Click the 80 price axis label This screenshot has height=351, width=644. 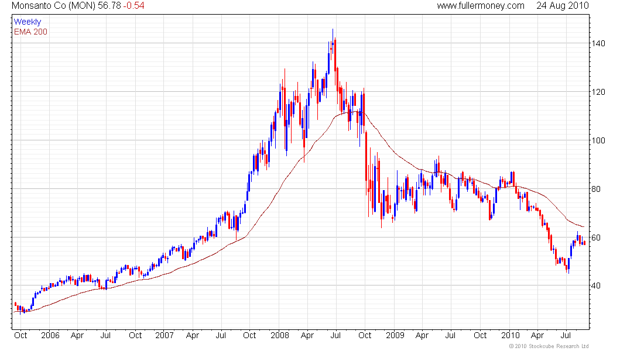click(x=595, y=190)
